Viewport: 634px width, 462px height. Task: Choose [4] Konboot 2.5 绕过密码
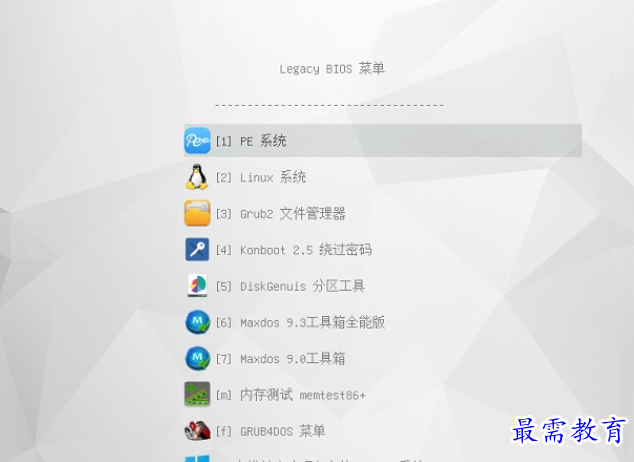coord(294,250)
